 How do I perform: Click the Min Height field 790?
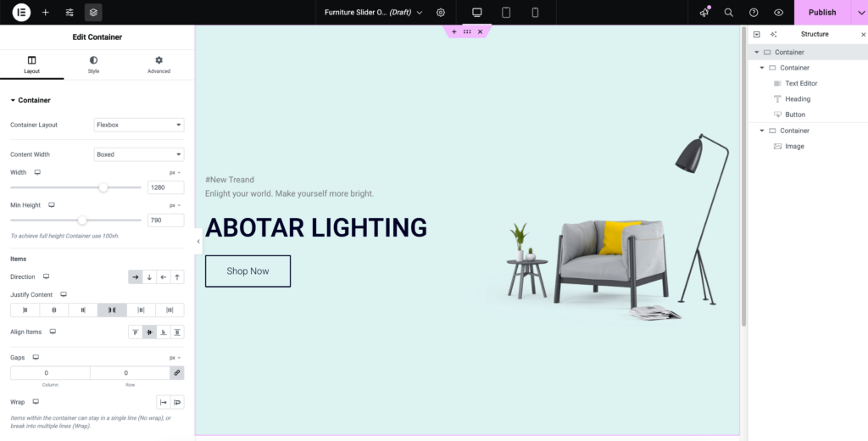pos(166,220)
